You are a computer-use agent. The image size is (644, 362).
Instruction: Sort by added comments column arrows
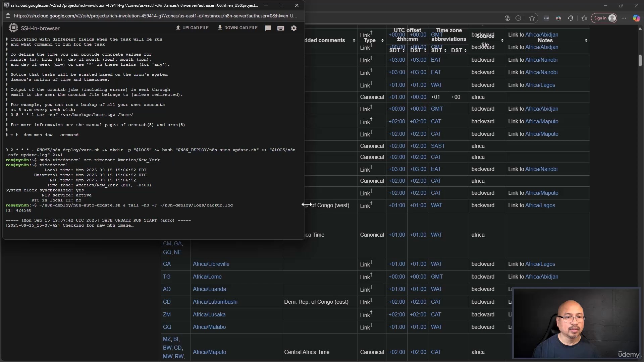354,41
